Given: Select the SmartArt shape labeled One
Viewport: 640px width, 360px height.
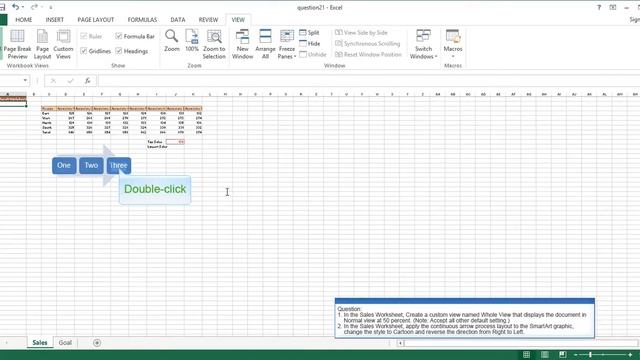Looking at the screenshot, I should [x=64, y=166].
